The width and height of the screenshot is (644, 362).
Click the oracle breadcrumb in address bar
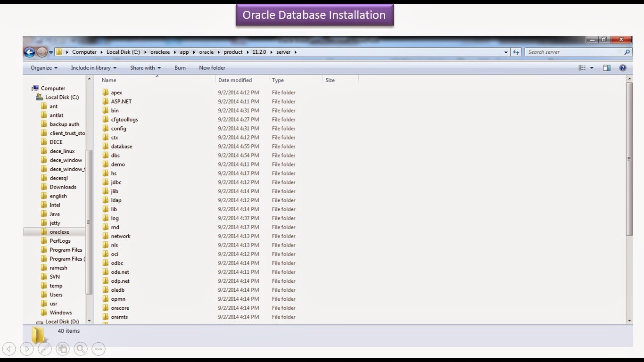click(206, 52)
